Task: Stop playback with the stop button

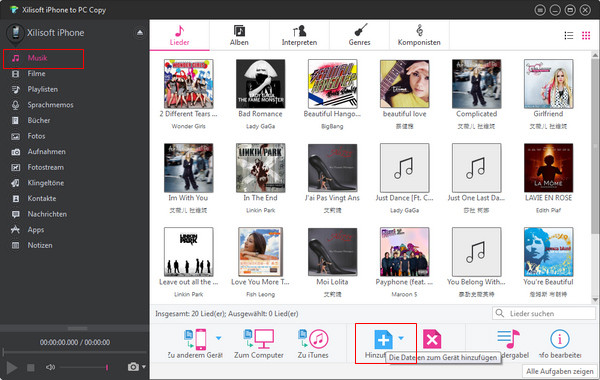Action: (x=31, y=368)
